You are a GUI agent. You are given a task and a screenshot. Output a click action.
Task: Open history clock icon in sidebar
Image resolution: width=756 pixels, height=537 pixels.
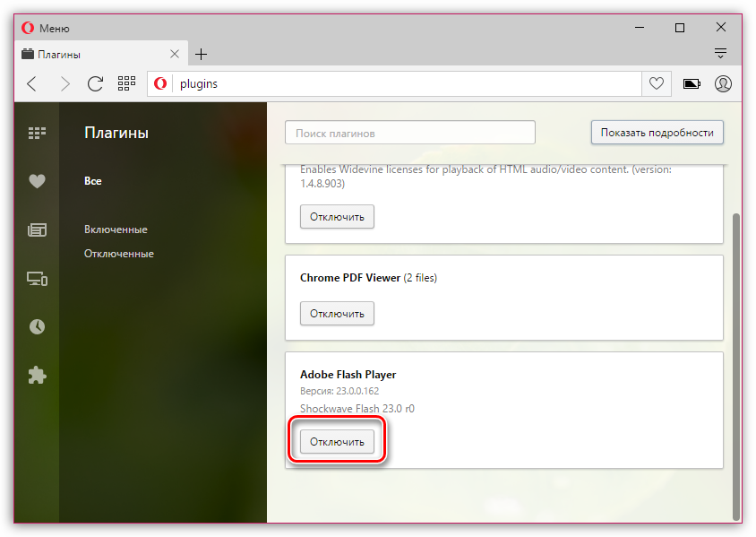point(37,327)
